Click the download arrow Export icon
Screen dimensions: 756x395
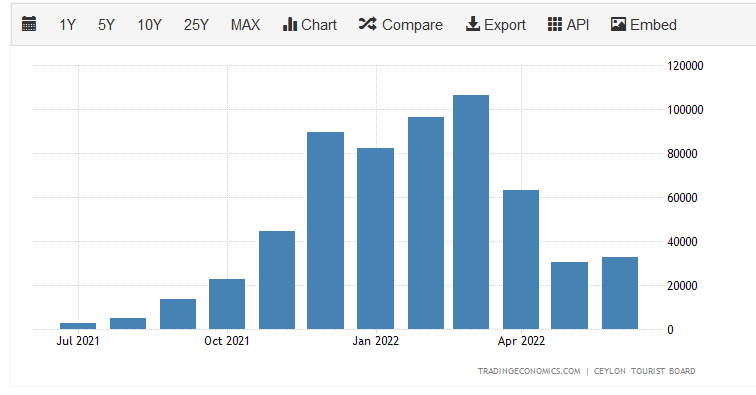point(472,24)
